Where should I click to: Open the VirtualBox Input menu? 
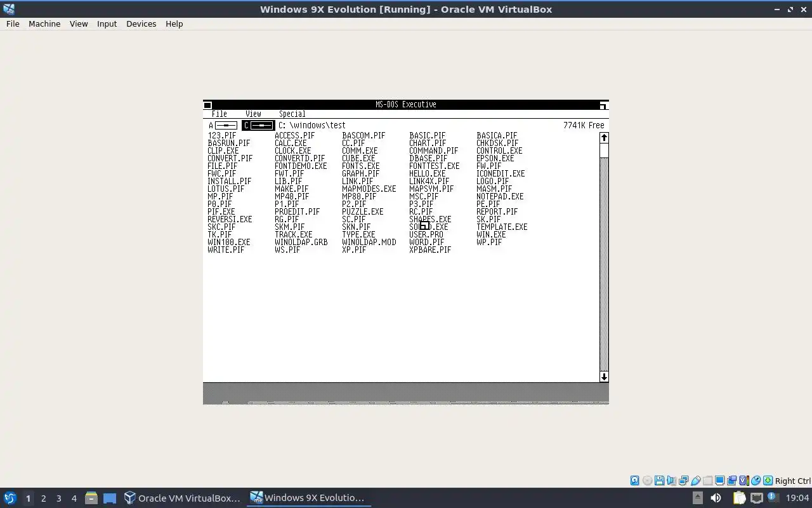point(107,23)
